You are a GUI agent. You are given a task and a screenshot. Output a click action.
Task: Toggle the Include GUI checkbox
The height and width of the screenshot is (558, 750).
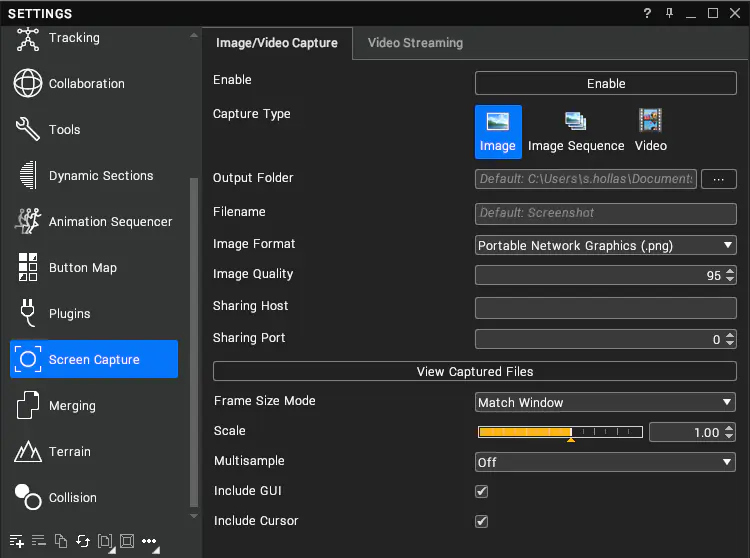[x=482, y=491]
